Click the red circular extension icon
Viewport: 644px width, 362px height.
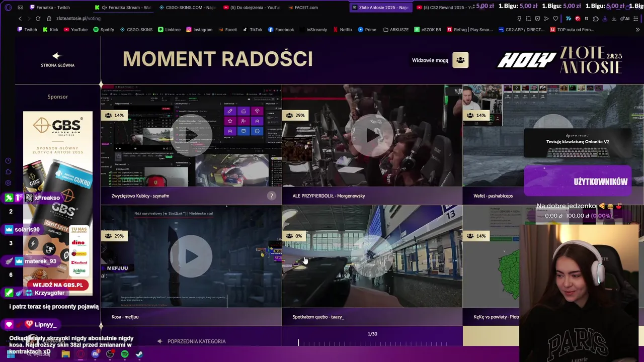tap(578, 19)
